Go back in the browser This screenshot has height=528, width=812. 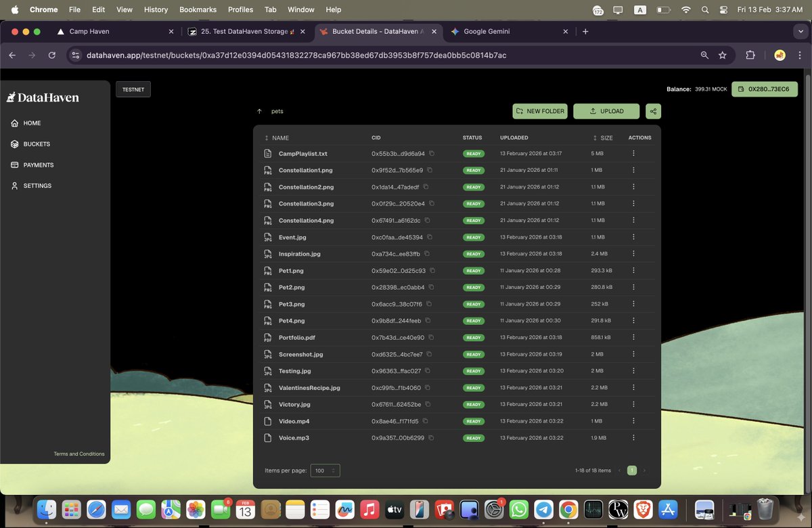point(12,56)
